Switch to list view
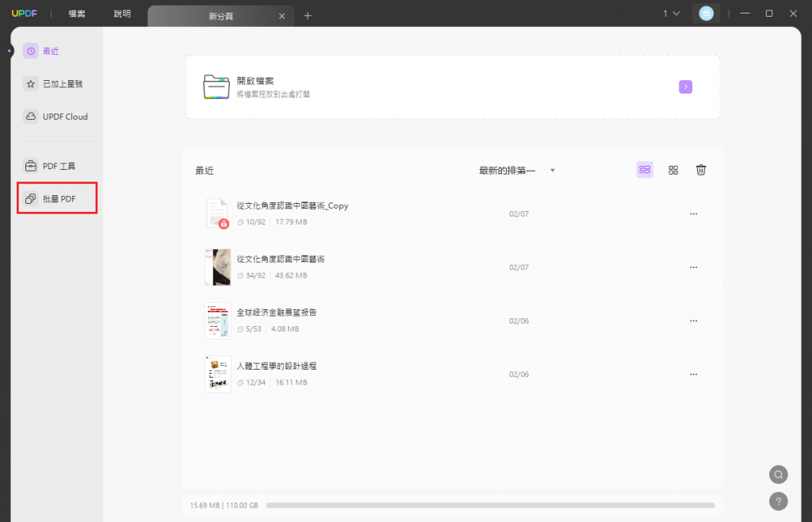Viewport: 812px width, 522px height. 645,170
